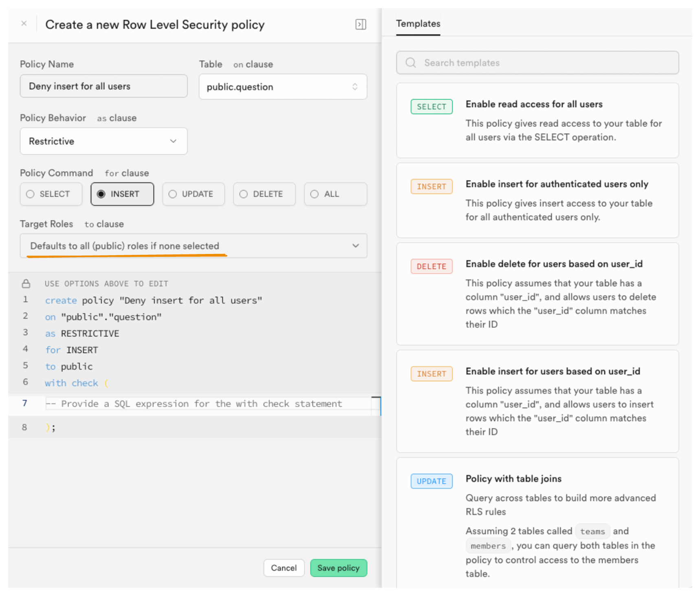Click the lock icon above the SQL editor
Screen dimensions: 700x596
tap(26, 284)
